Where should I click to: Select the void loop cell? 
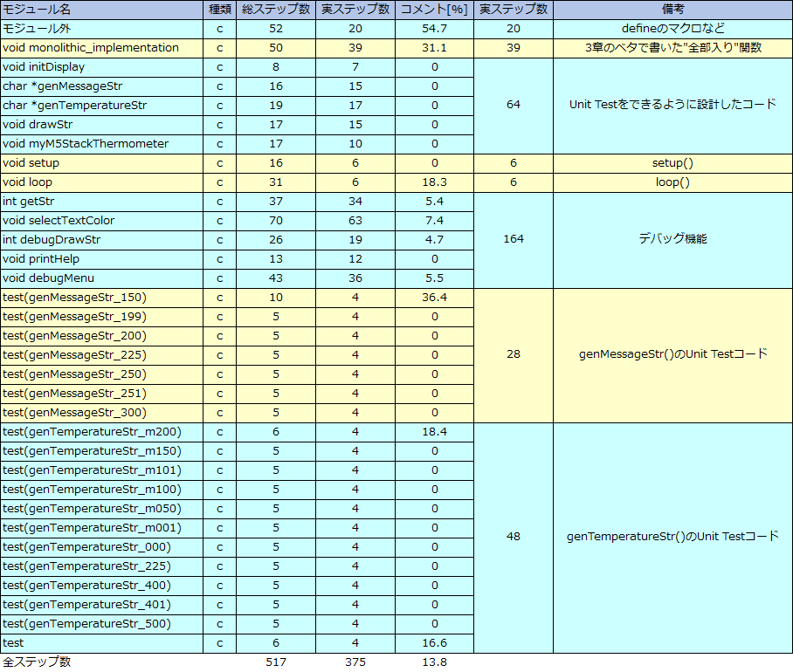point(101,182)
